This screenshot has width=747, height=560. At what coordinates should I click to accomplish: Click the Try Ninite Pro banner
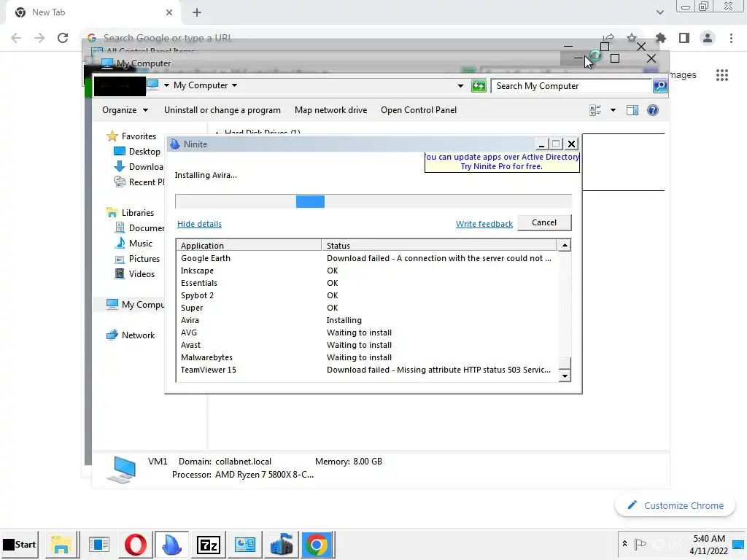[502, 162]
